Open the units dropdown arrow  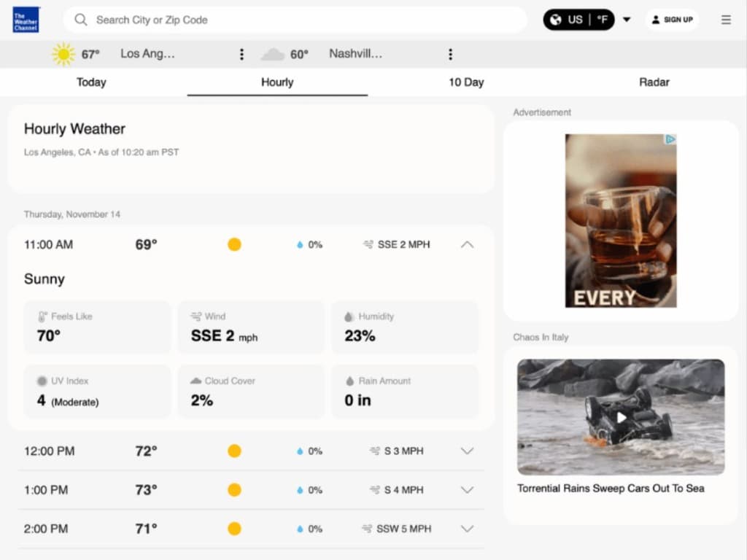[627, 20]
